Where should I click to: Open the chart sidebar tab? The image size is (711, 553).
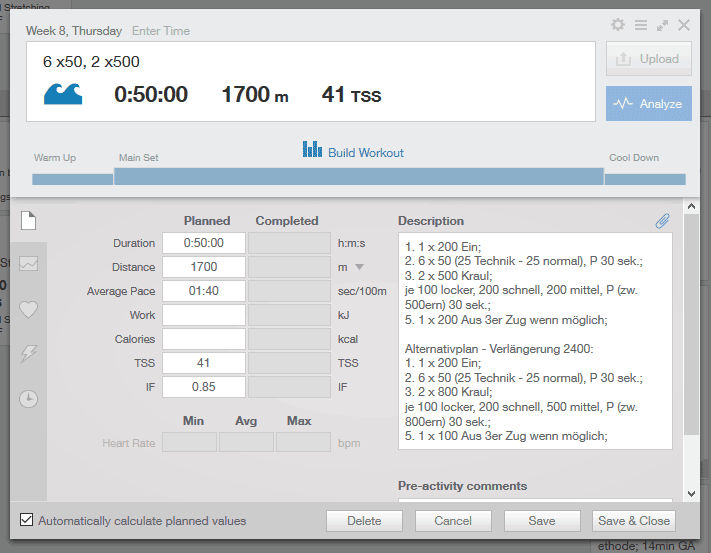point(29,264)
